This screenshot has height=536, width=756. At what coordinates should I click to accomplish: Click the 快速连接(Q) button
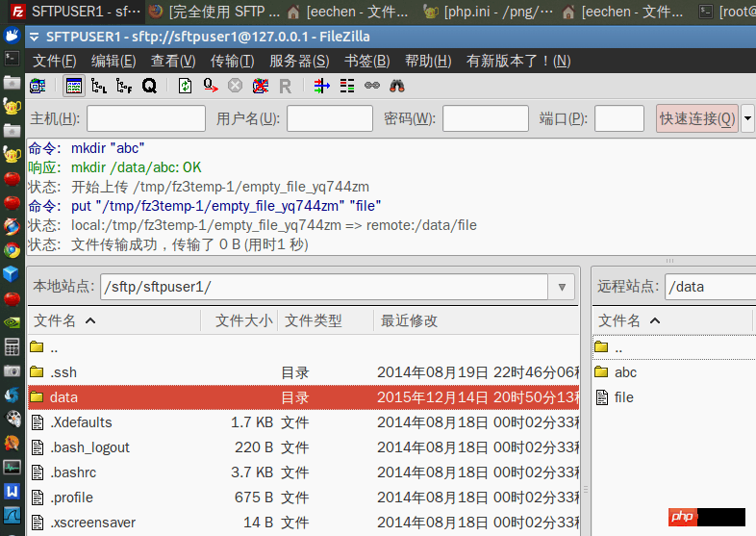click(697, 118)
